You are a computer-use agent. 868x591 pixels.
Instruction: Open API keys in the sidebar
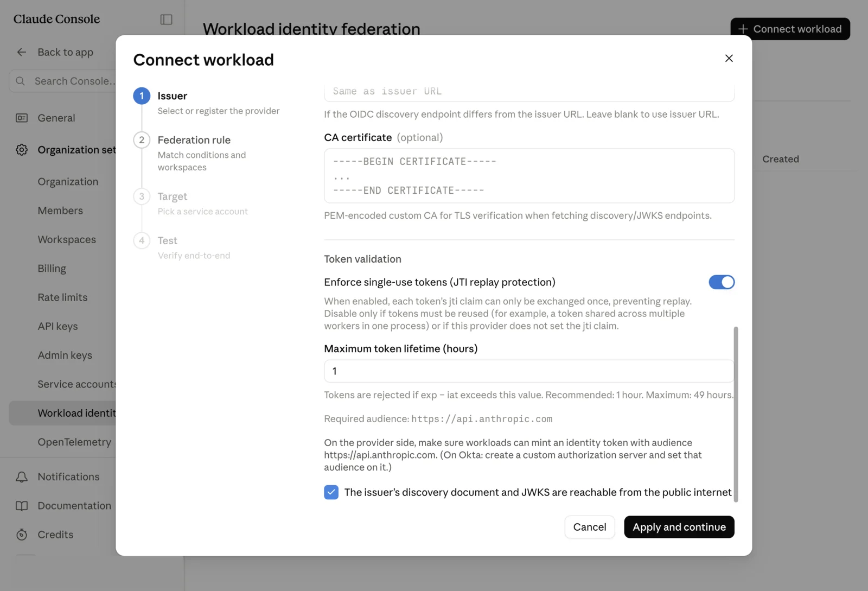[58, 326]
